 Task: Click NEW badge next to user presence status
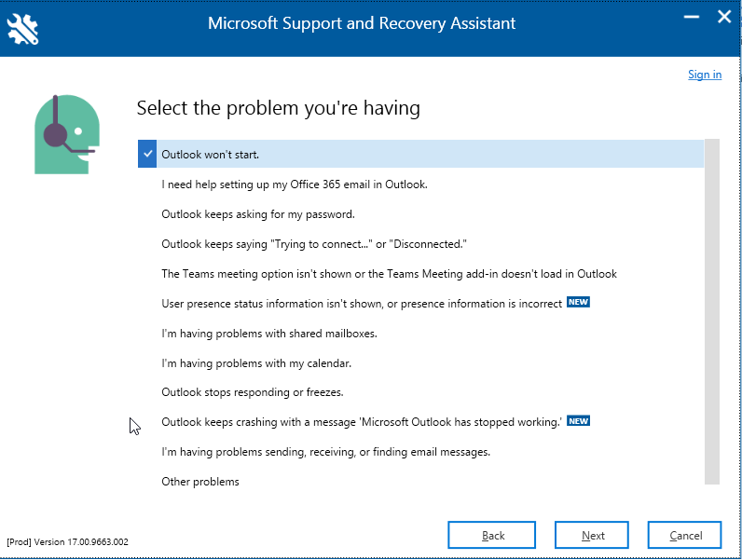[x=578, y=302]
